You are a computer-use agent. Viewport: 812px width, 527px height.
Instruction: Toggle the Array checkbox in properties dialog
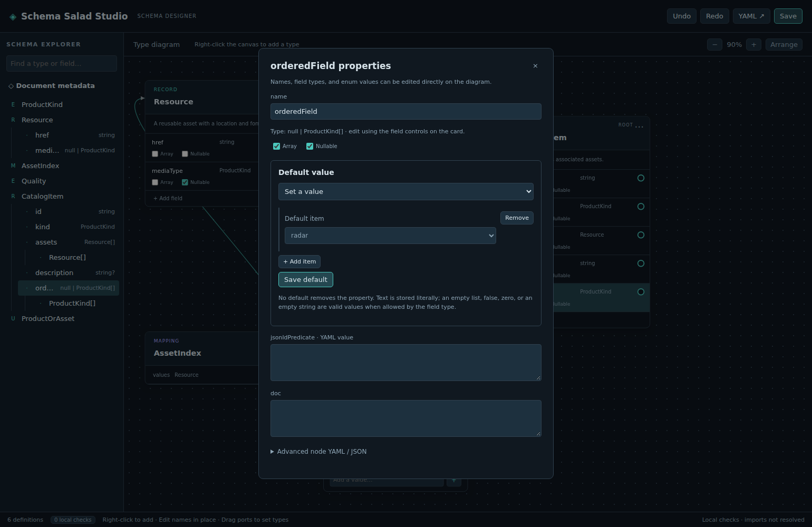click(x=276, y=147)
